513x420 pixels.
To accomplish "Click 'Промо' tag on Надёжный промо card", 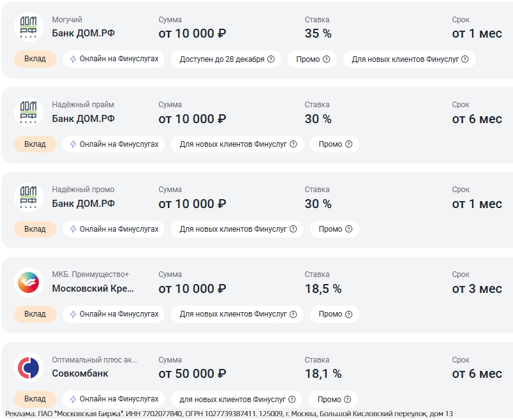I will (334, 229).
